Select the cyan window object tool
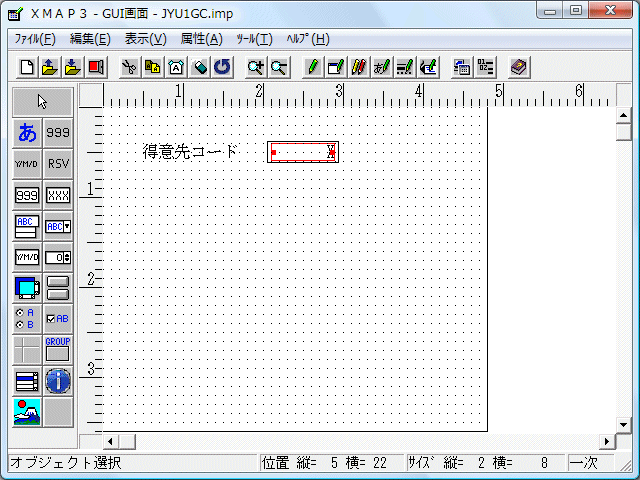640x480 pixels. tap(27, 288)
